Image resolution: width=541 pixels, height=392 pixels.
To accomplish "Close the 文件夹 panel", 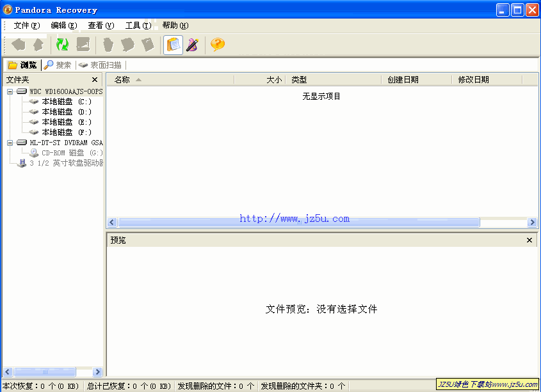I will (95, 80).
